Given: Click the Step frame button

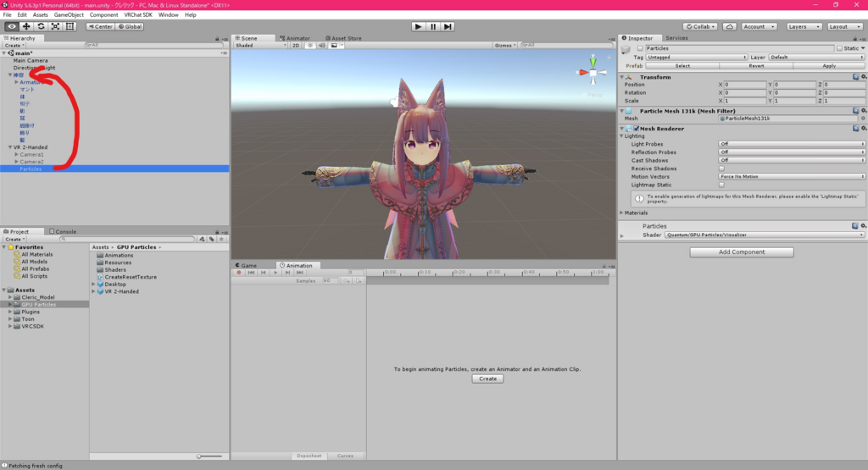Looking at the screenshot, I should click(448, 26).
